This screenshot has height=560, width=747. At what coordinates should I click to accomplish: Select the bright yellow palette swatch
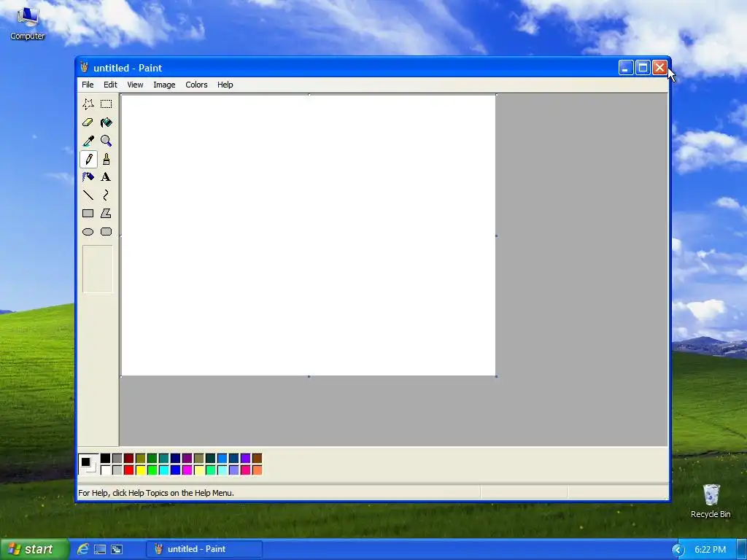pos(141,470)
